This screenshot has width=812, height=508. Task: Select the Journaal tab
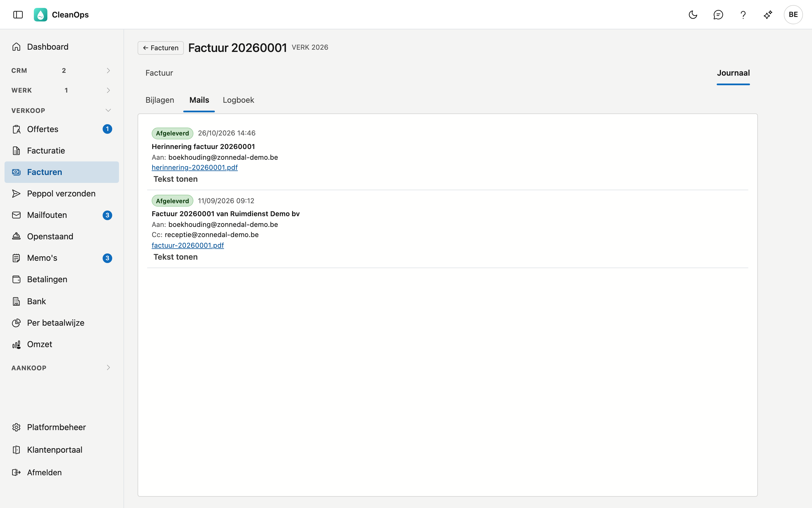pyautogui.click(x=733, y=73)
